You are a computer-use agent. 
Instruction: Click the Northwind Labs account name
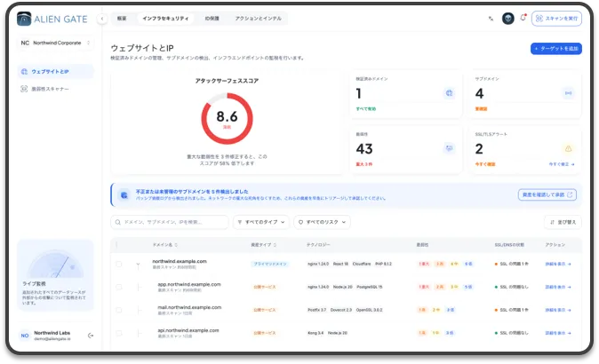[52, 333]
